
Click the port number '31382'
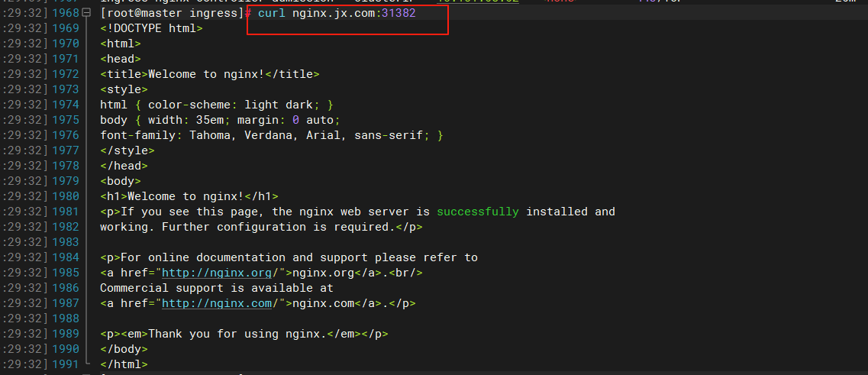pos(399,13)
